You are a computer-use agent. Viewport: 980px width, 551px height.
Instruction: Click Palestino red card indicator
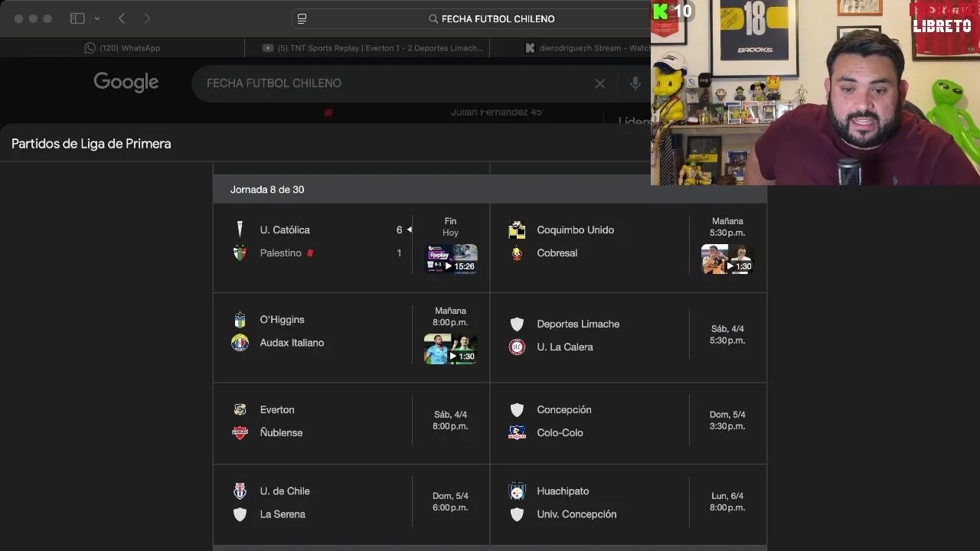(310, 253)
